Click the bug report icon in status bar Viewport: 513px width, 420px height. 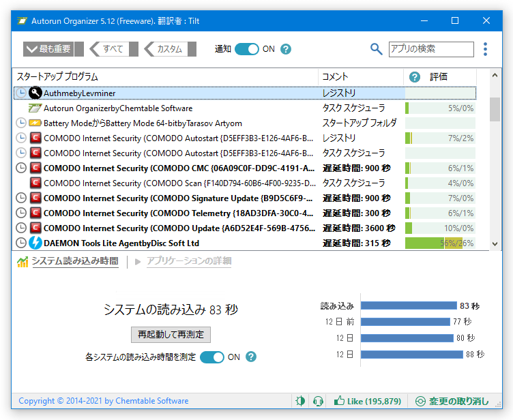pos(300,401)
